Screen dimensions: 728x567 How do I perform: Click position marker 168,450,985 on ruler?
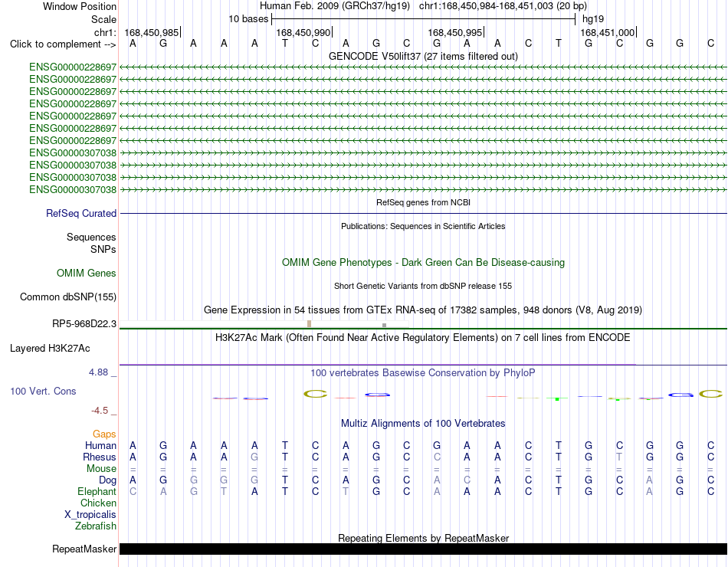tap(152, 32)
